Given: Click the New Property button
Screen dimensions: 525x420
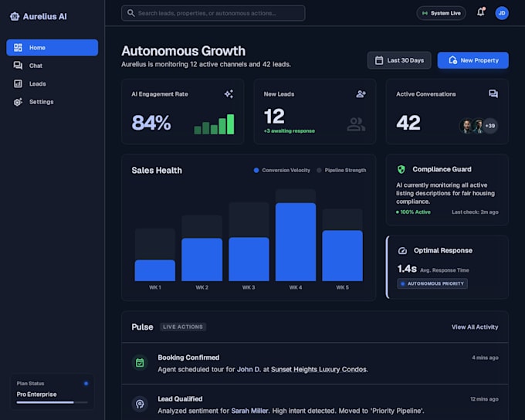Looking at the screenshot, I should tap(472, 60).
